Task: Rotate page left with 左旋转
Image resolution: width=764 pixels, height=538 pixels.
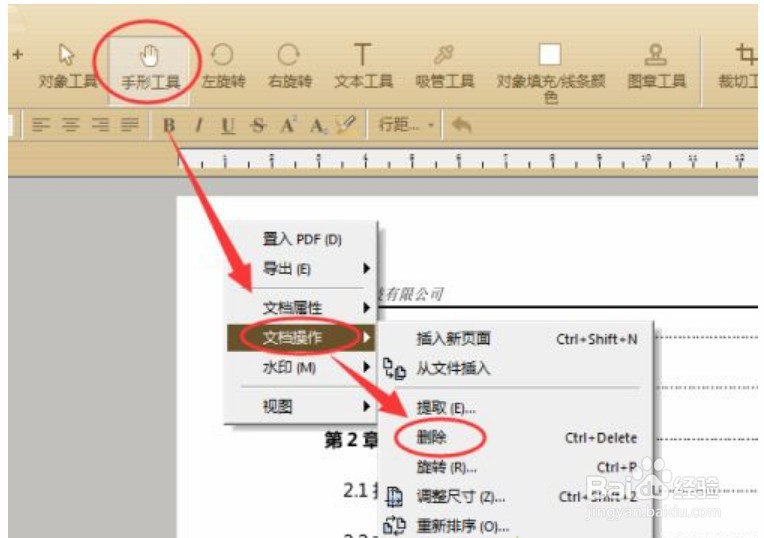Action: [x=223, y=66]
